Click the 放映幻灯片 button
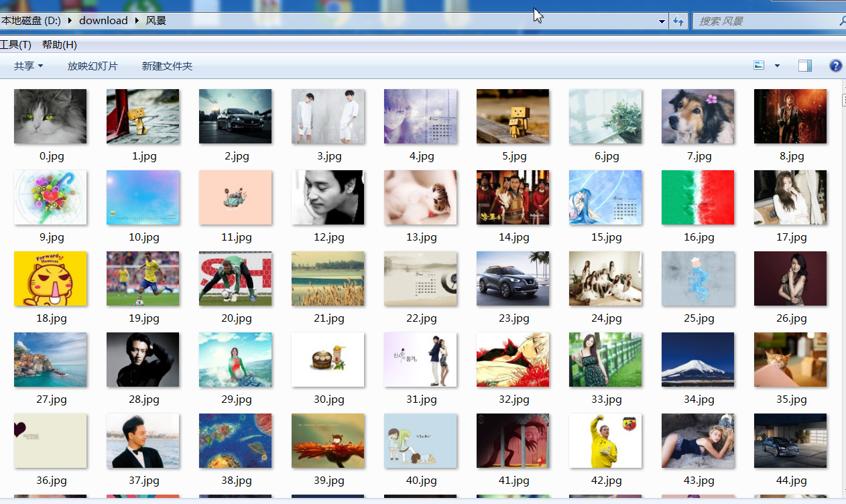Viewport: 846px width, 504px height. [93, 66]
